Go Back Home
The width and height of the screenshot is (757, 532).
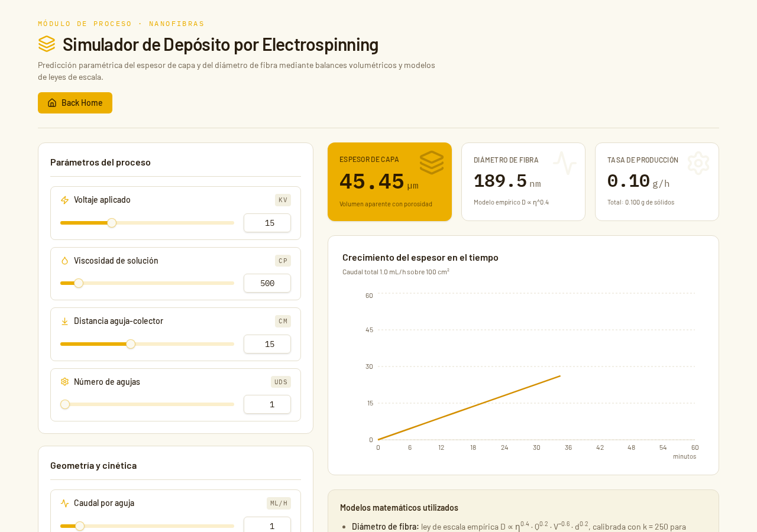75,103
